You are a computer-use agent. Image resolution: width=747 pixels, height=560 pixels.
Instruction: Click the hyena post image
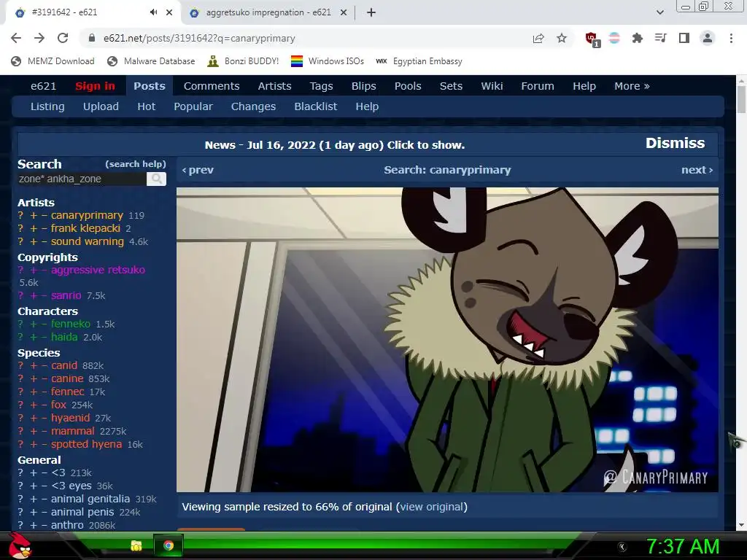pyautogui.click(x=447, y=340)
